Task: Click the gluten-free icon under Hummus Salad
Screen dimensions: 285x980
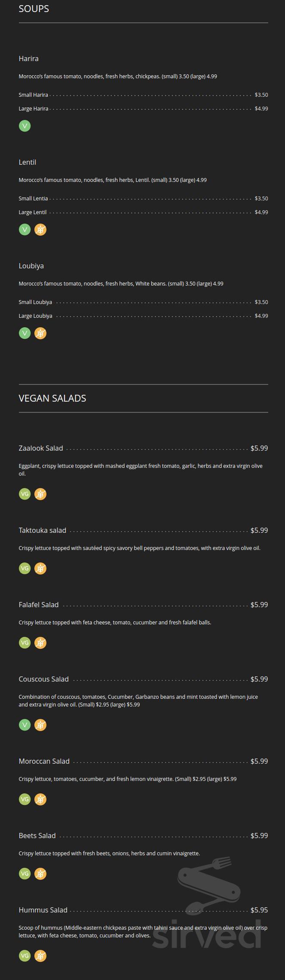Action: (x=40, y=956)
